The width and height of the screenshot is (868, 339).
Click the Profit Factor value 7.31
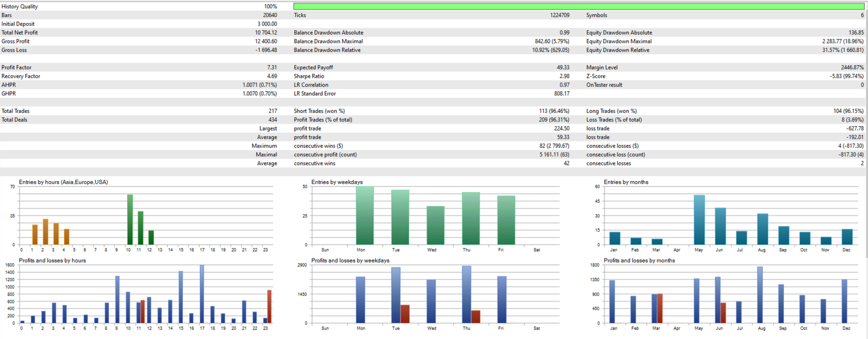(x=272, y=67)
